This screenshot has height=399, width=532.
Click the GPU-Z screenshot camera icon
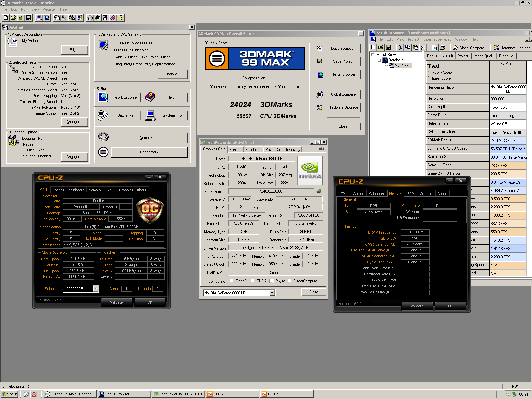(321, 149)
